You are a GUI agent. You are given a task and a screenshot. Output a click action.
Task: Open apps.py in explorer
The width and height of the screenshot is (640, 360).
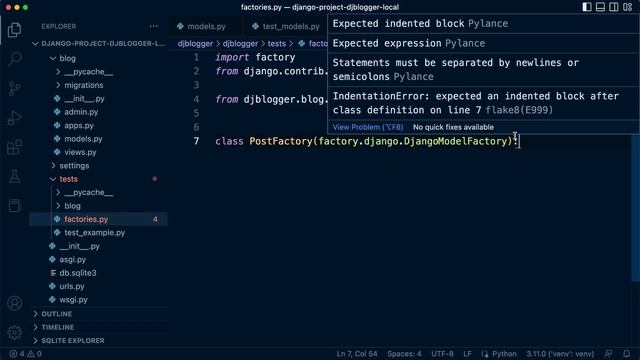[x=79, y=126]
